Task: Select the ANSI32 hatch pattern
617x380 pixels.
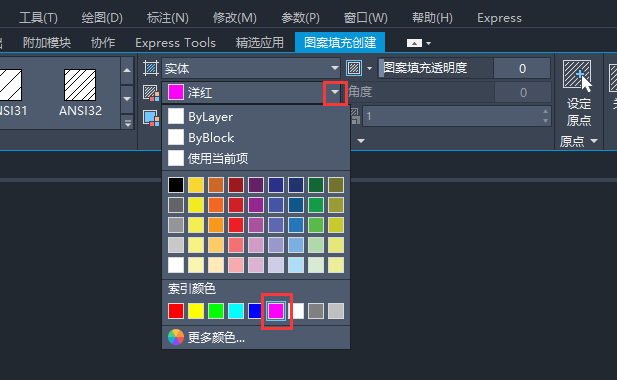Action: pyautogui.click(x=80, y=93)
